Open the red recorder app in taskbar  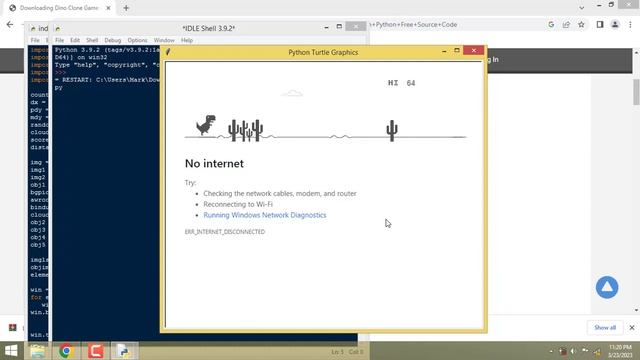pos(96,351)
